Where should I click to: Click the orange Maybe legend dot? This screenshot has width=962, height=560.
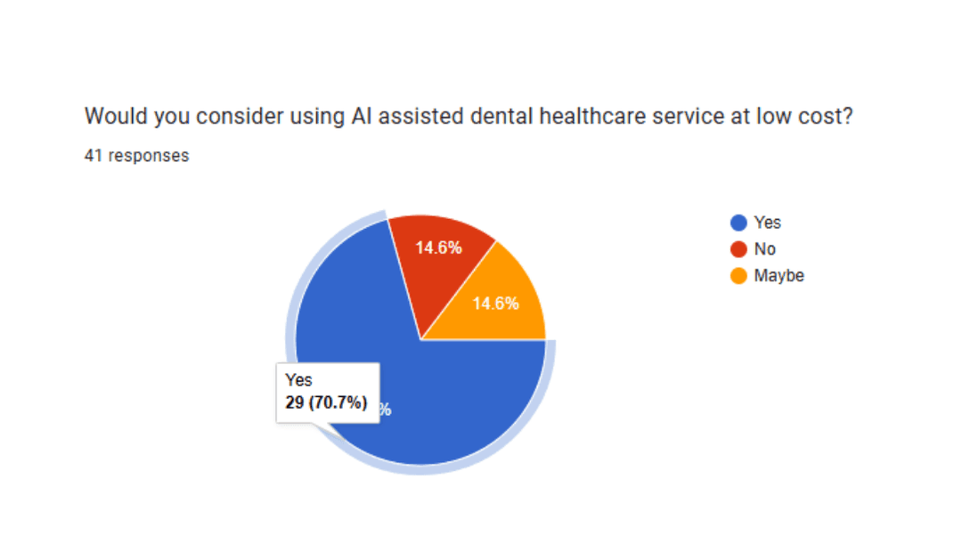738,276
